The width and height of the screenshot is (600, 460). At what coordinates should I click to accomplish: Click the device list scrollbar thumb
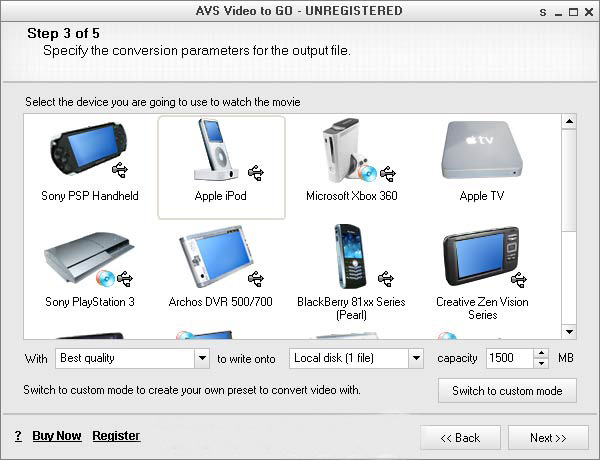[x=569, y=180]
